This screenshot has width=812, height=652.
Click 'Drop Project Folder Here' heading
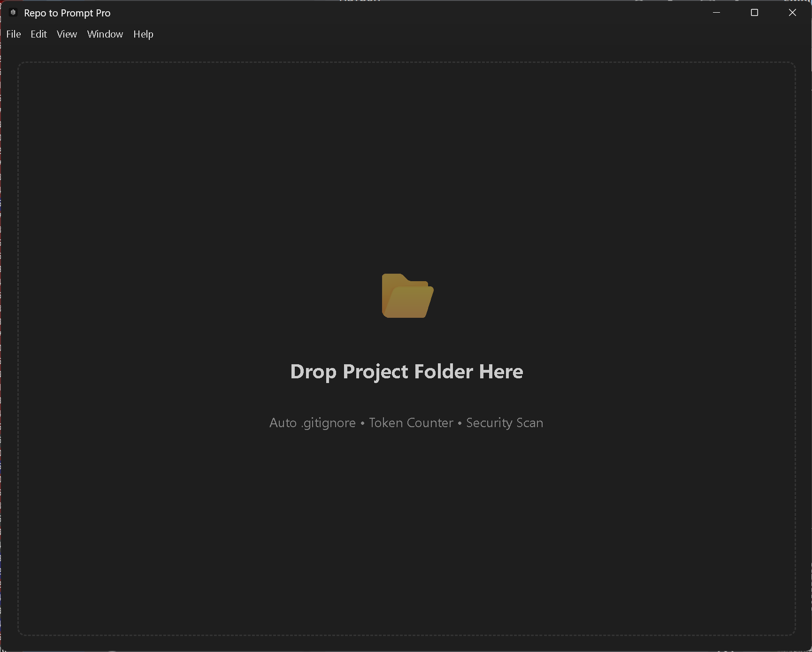click(x=406, y=372)
